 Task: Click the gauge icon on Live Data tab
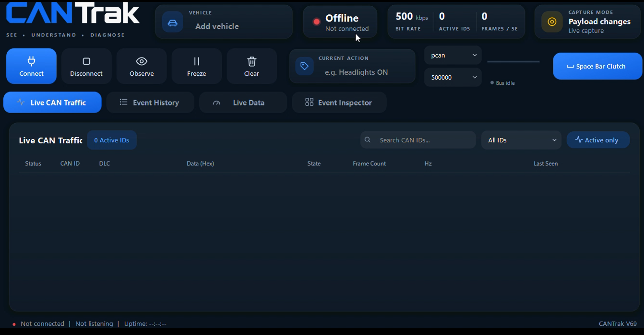[216, 103]
